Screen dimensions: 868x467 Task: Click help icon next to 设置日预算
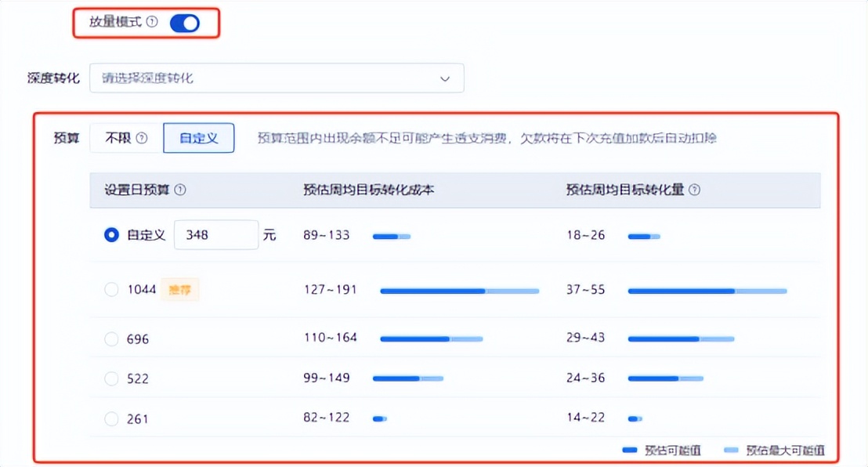(x=180, y=190)
